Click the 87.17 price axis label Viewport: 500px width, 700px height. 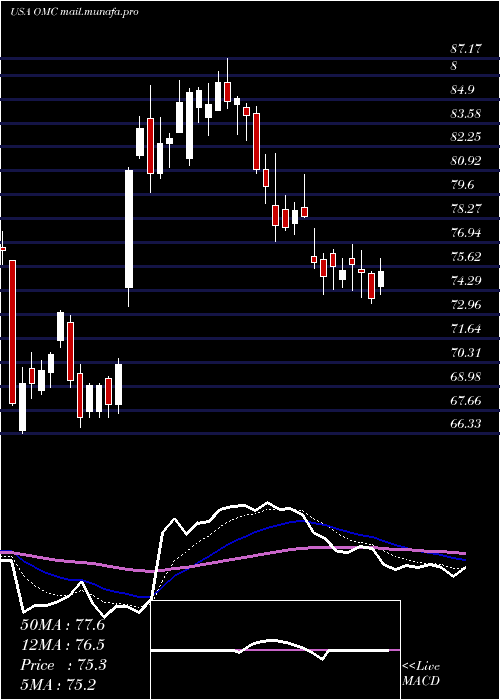tap(466, 49)
